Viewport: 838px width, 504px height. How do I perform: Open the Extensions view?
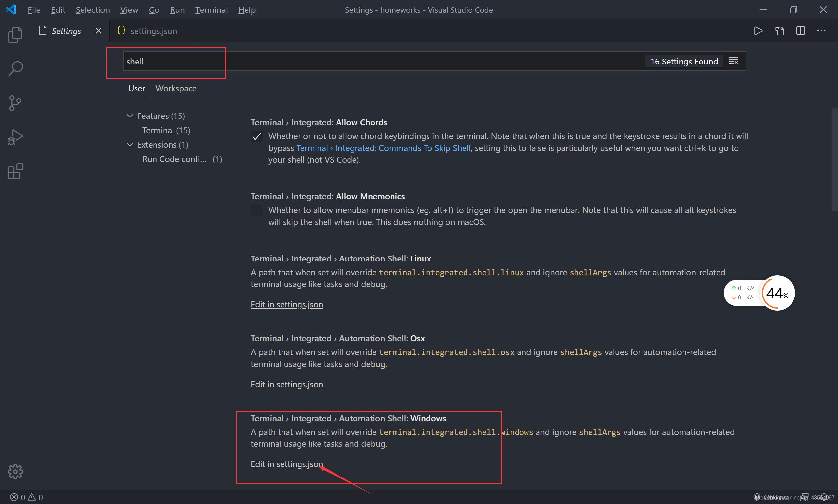tap(15, 171)
